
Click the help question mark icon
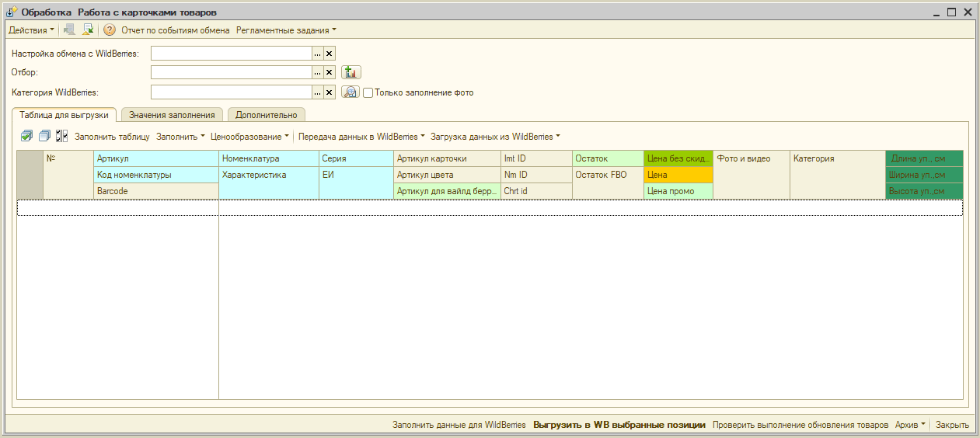coord(110,30)
